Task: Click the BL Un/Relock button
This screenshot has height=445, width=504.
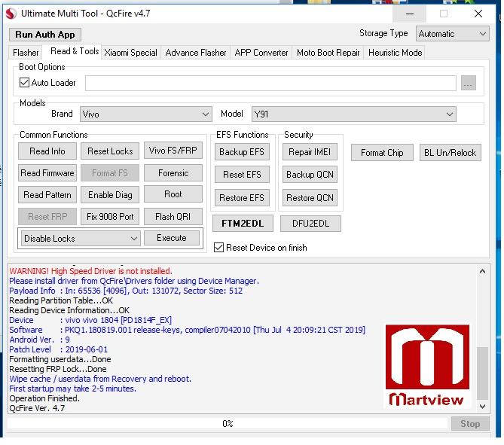Action: pos(450,153)
